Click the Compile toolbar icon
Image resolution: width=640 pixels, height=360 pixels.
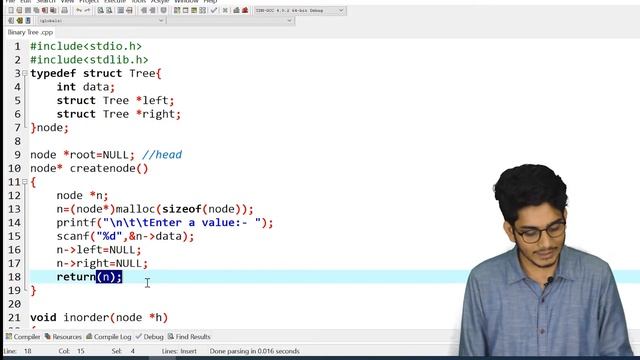(x=177, y=10)
